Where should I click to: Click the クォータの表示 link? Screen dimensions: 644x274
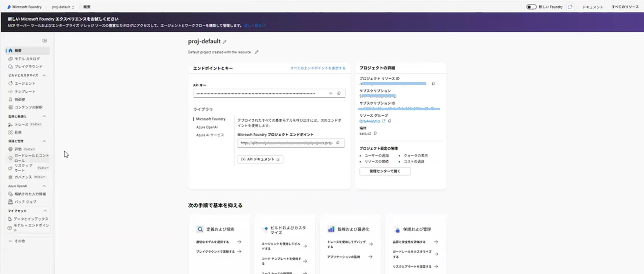(x=415, y=156)
